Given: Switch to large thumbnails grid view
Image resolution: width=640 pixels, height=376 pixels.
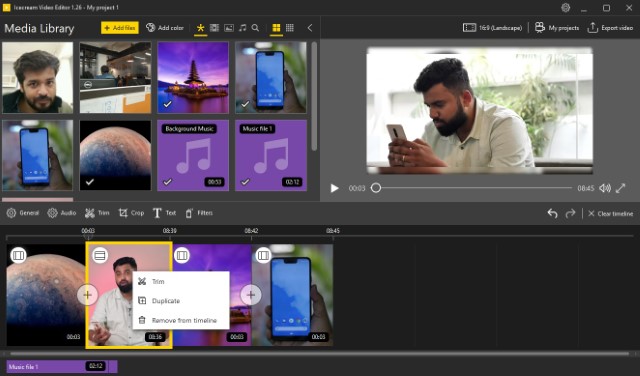Looking at the screenshot, I should [x=276, y=28].
